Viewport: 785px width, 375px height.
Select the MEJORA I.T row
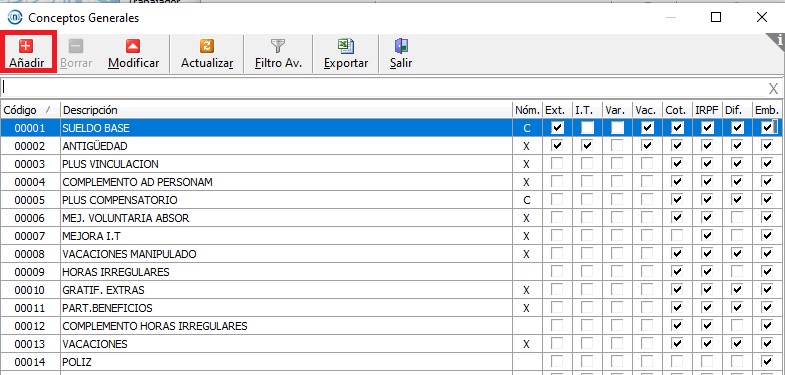pyautogui.click(x=391, y=236)
